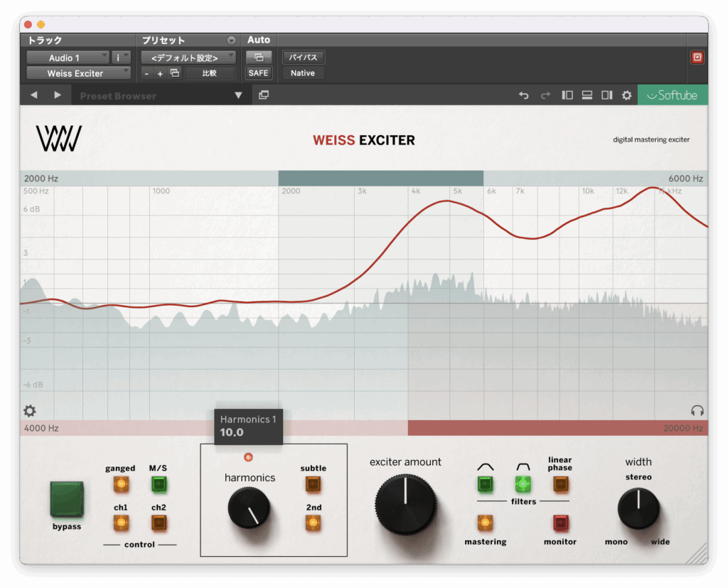Viewport: 728px width, 588px height.
Task: Toggle the bell-shaped filter button
Action: (485, 484)
